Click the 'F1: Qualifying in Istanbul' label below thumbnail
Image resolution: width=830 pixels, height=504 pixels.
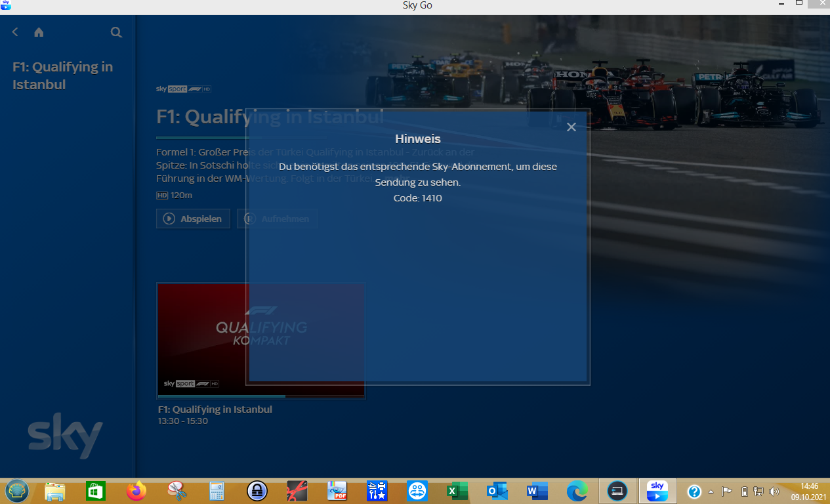[215, 409]
